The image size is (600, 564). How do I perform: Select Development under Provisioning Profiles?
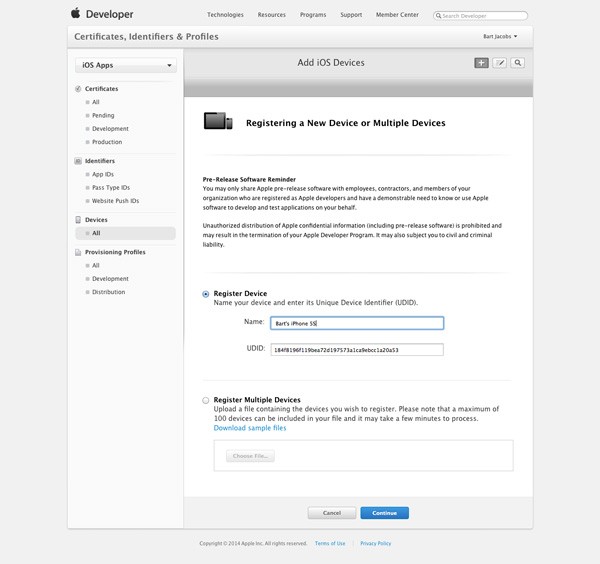pyautogui.click(x=110, y=279)
